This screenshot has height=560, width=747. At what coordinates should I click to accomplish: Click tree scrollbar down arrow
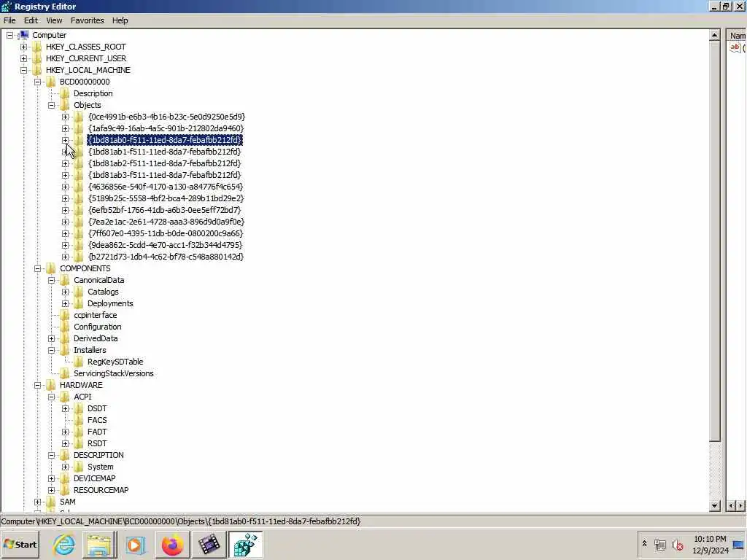[715, 506]
